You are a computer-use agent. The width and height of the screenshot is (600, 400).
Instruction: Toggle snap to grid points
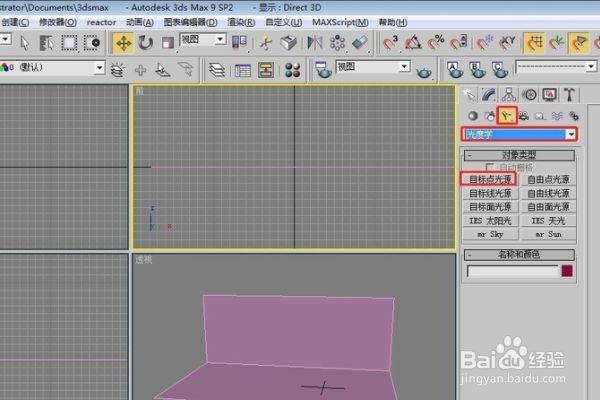(x=534, y=43)
